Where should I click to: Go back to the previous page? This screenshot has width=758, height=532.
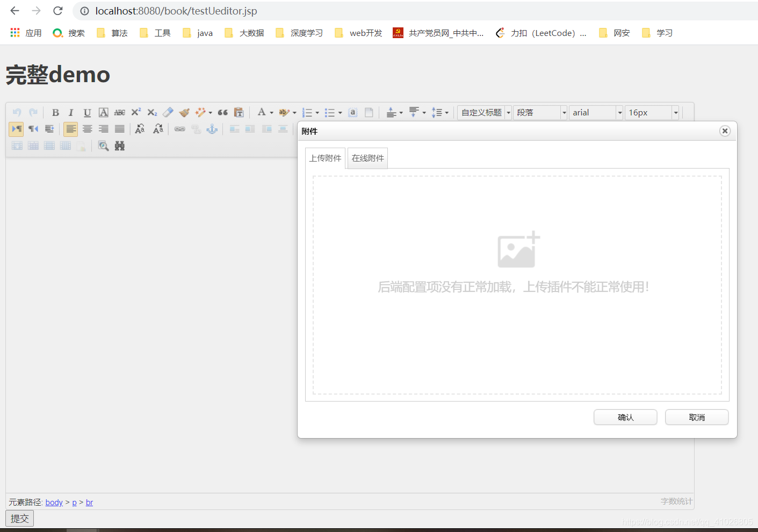(15, 11)
